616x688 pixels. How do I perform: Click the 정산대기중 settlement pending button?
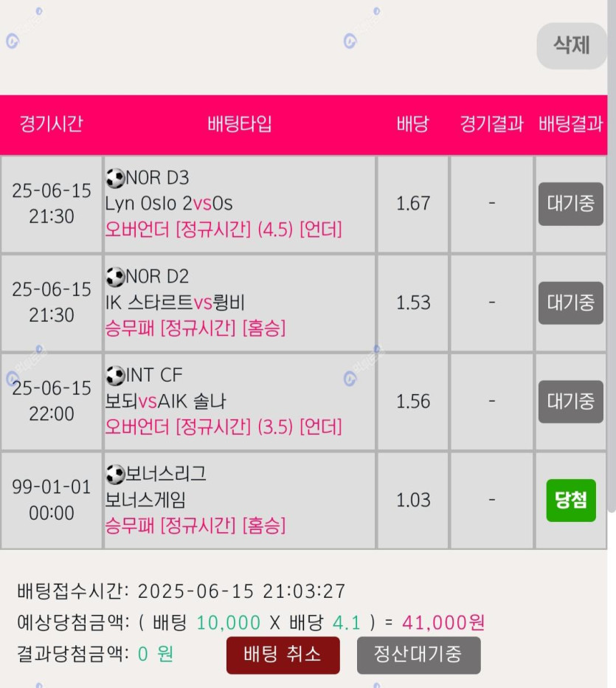coord(418,655)
